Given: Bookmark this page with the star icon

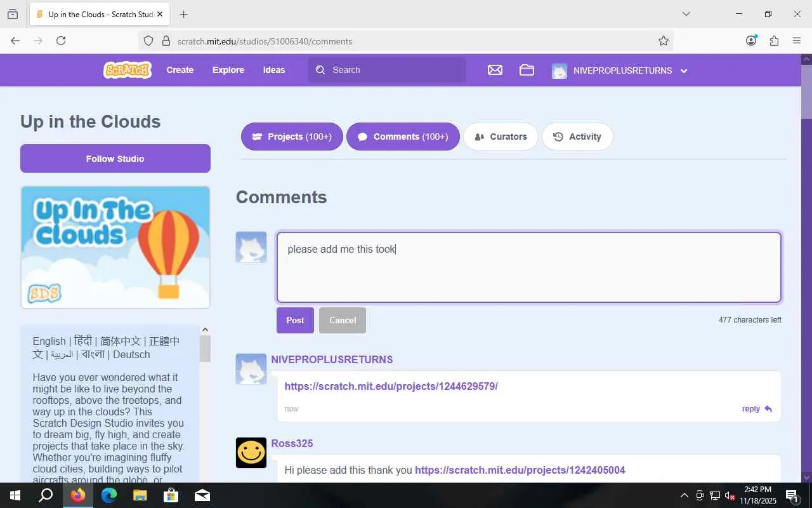Looking at the screenshot, I should (664, 41).
